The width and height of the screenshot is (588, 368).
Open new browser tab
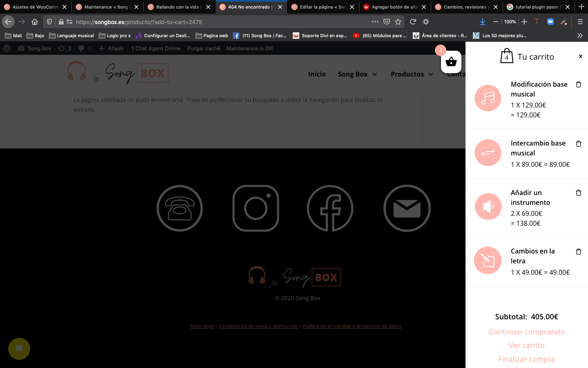pyautogui.click(x=581, y=7)
